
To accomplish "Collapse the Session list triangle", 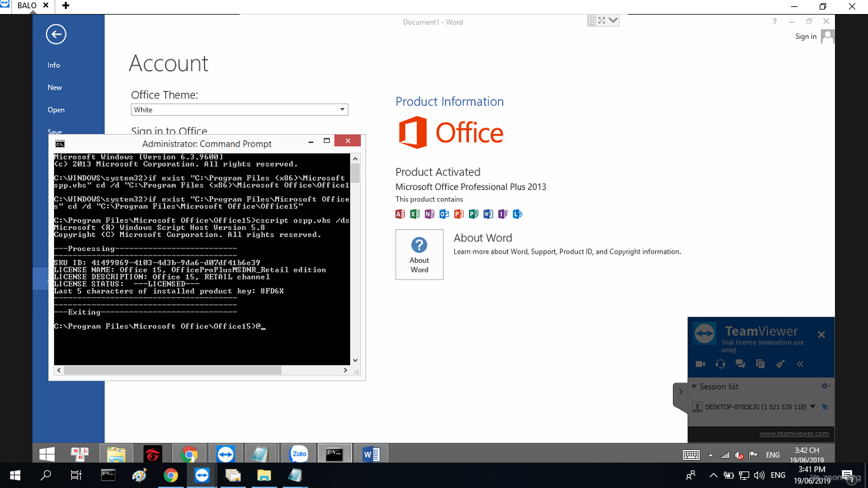I will click(694, 386).
